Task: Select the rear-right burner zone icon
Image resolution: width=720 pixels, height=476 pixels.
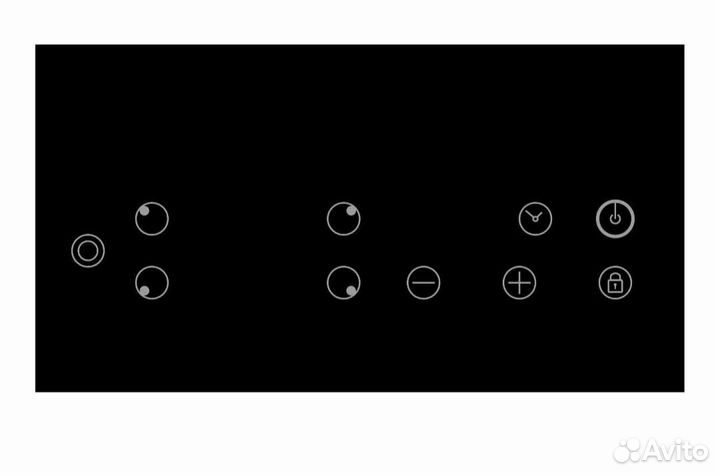Action: tap(343, 218)
